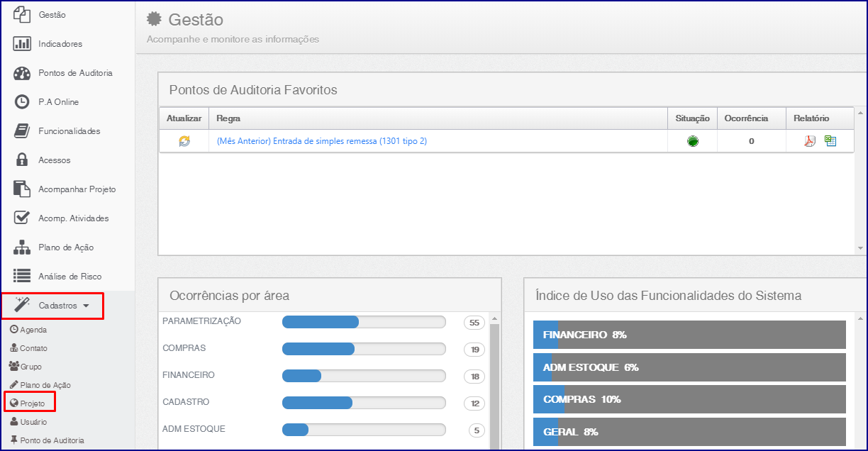Click the 19 count badge for COMPRAS
This screenshot has height=451, width=868.
[x=474, y=350]
